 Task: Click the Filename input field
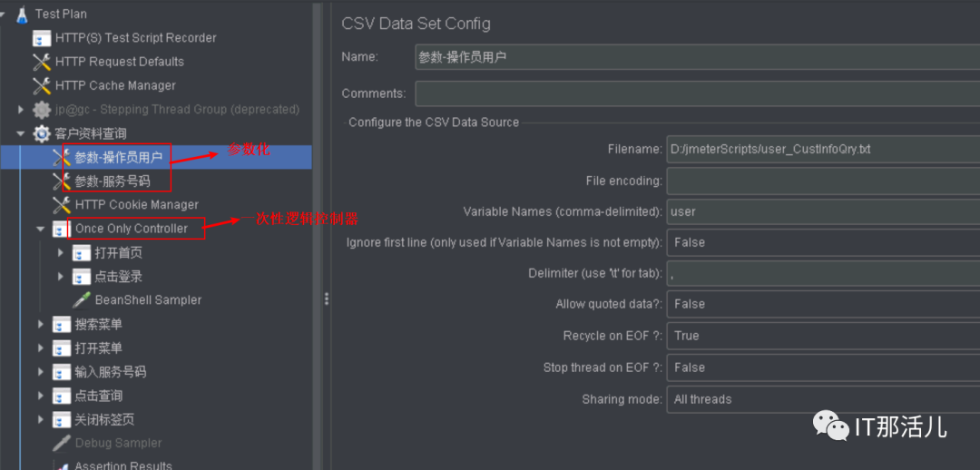pos(822,149)
